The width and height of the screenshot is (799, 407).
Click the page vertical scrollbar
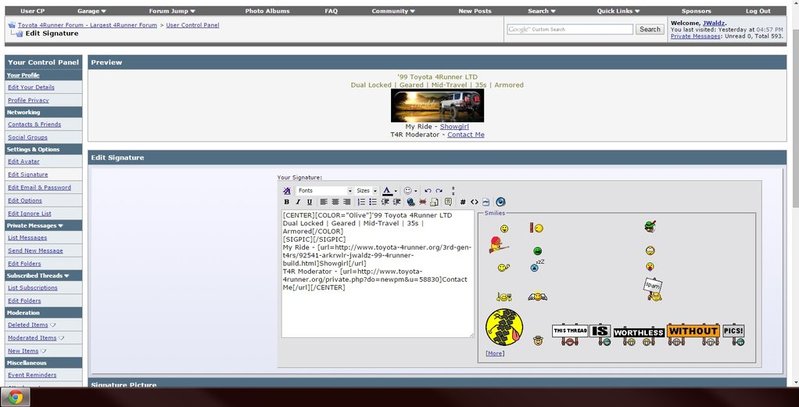pyautogui.click(x=796, y=194)
